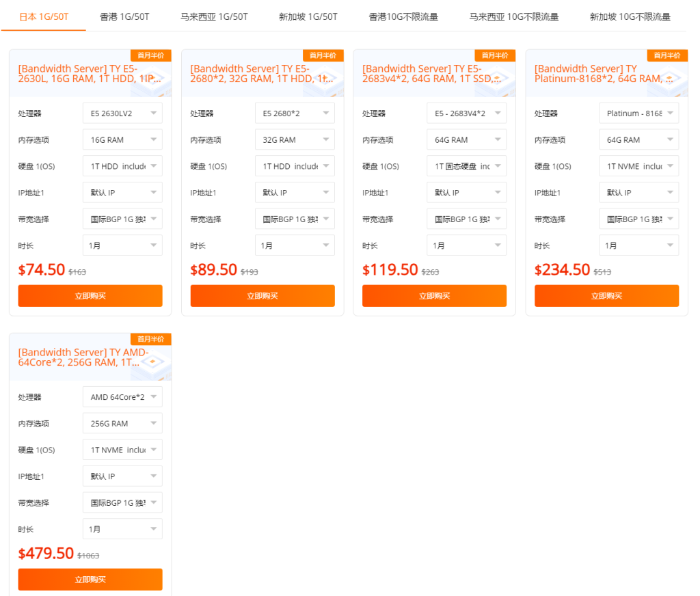Click 立即购买 under the $74.50 price

click(x=90, y=296)
